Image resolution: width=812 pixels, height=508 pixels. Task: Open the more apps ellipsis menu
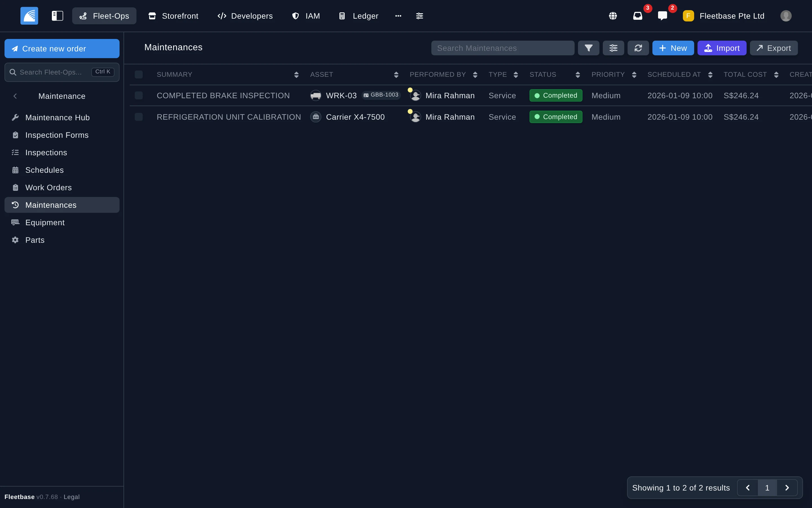click(398, 16)
